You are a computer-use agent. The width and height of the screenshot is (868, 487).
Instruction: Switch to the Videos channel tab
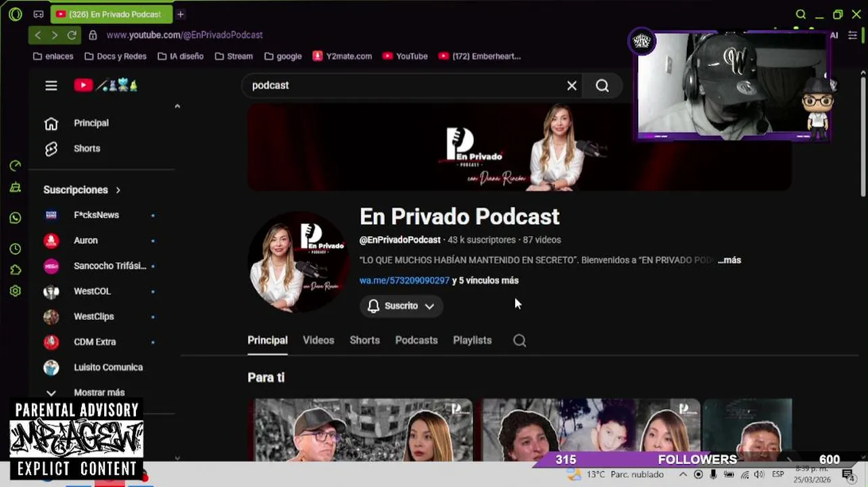[318, 340]
